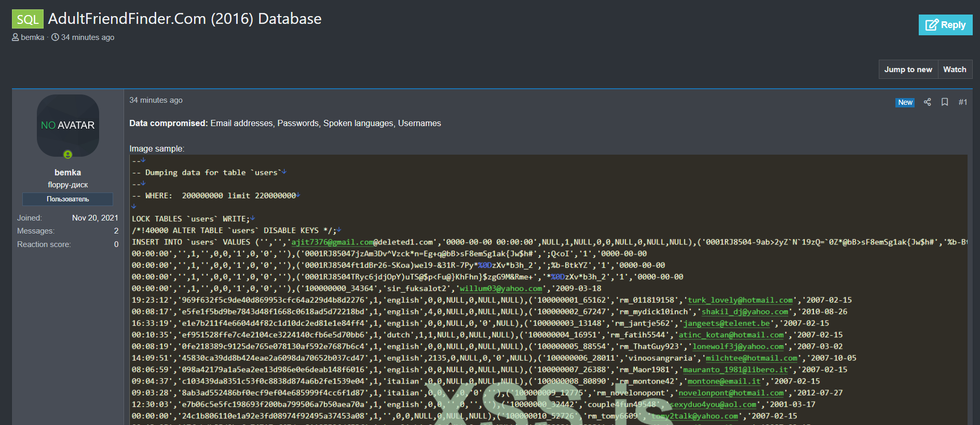Viewport: 980px width, 425px height.
Task: Click the thread title heading
Action: coord(185,19)
